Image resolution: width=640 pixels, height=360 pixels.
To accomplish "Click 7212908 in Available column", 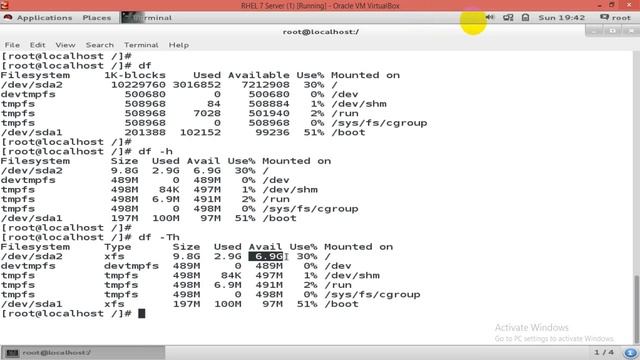I will 265,85.
